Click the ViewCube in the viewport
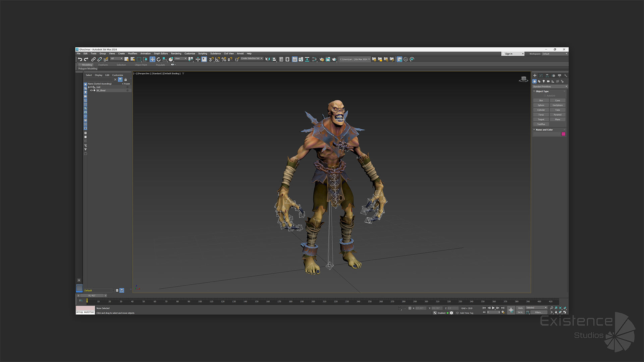Viewport: 644px width, 362px height. point(524,79)
